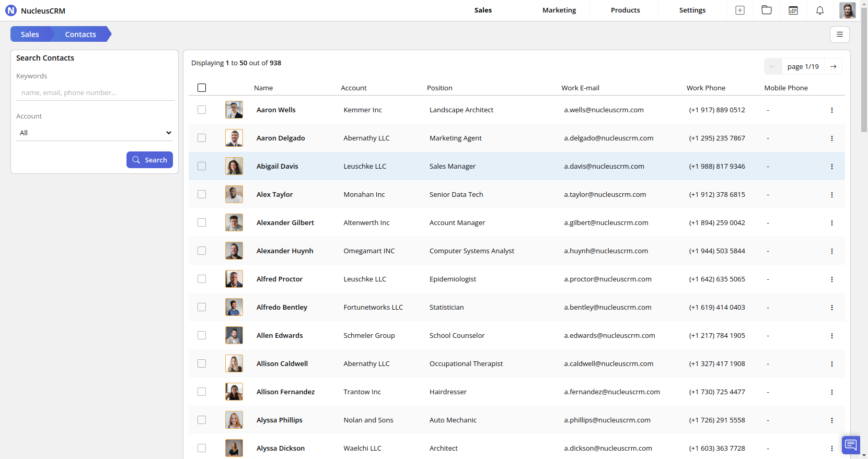This screenshot has height=459, width=868.
Task: Open row actions for Allen Edwards
Action: click(832, 336)
